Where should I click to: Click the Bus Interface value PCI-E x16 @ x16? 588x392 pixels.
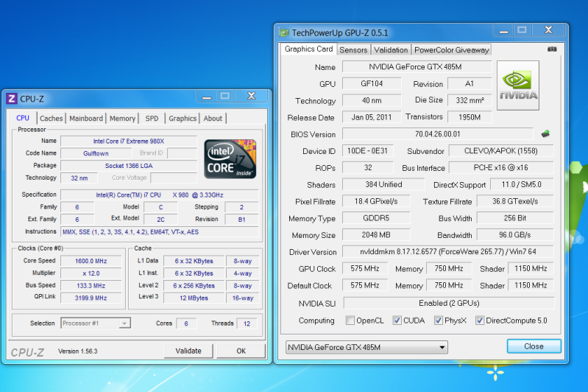[501, 167]
